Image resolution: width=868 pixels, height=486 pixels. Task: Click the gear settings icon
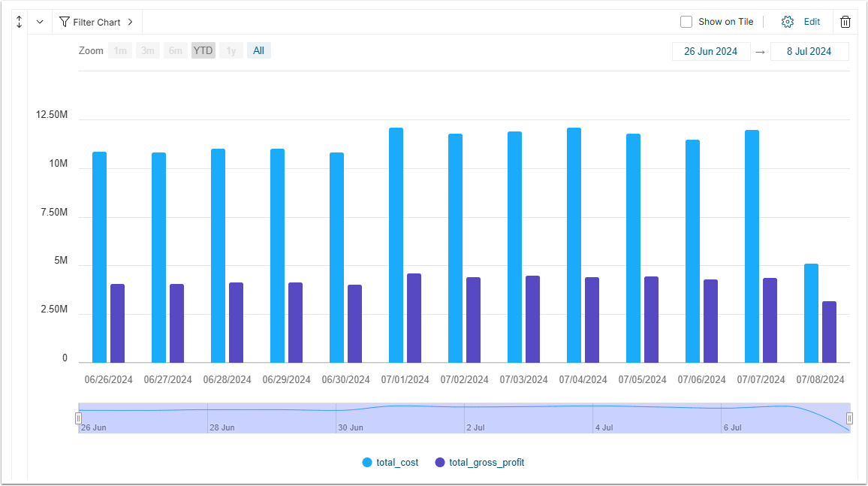tap(787, 22)
